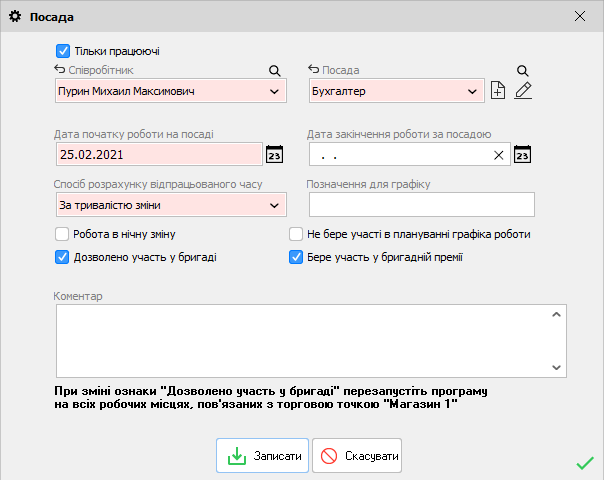Click the Позначення для графіку input field

click(x=422, y=205)
